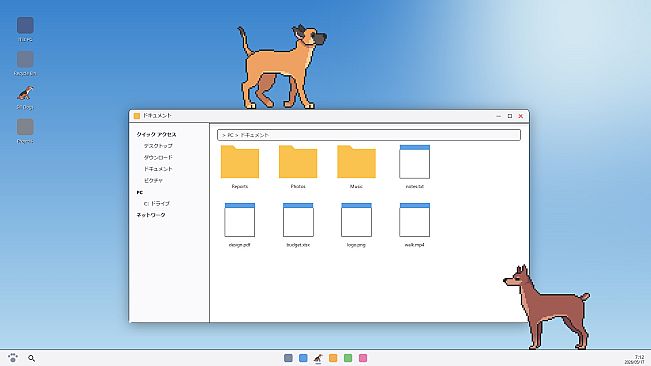The height and width of the screenshot is (366, 651).
Task: Click the gray taskbar app icon
Action: (x=288, y=358)
